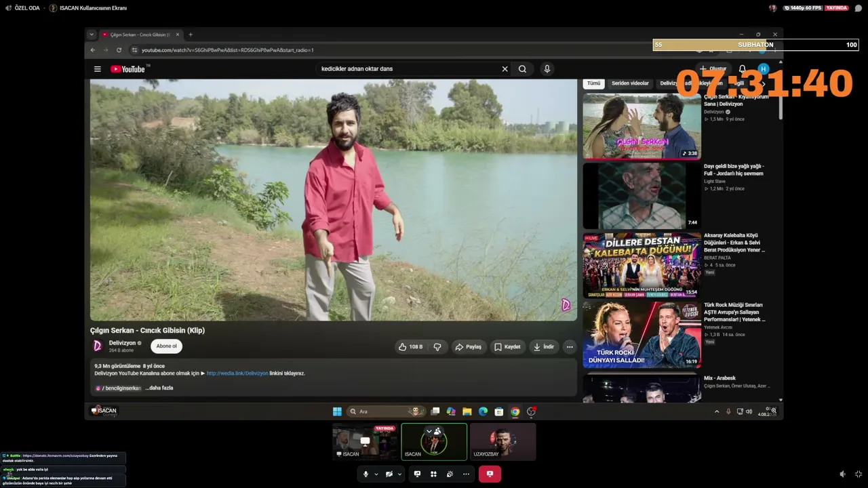Go to YouTube home via the logo
868x488 pixels.
pos(129,69)
